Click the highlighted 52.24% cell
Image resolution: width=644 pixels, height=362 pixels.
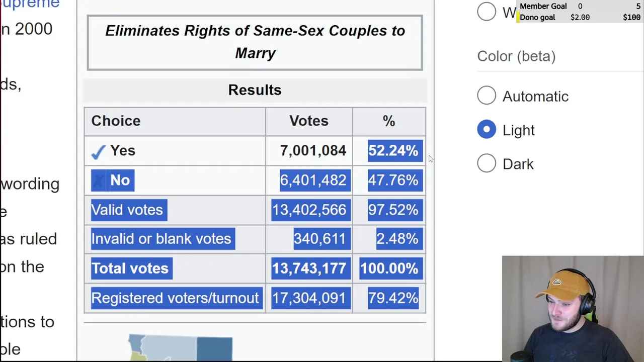[393, 151]
